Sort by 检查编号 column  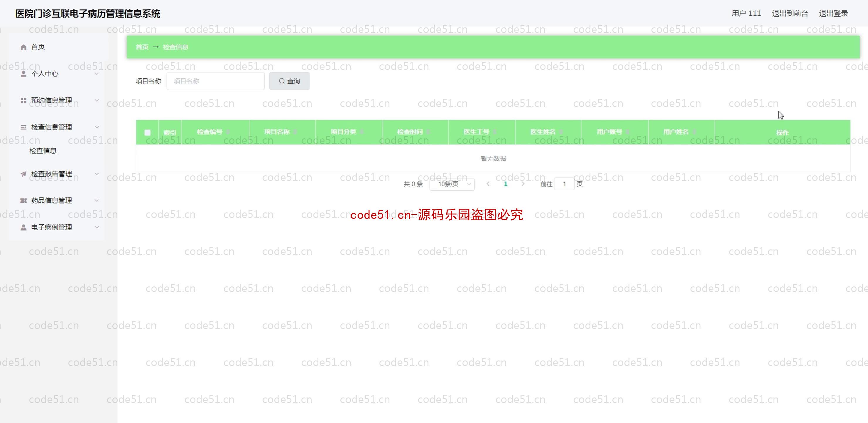pos(228,132)
